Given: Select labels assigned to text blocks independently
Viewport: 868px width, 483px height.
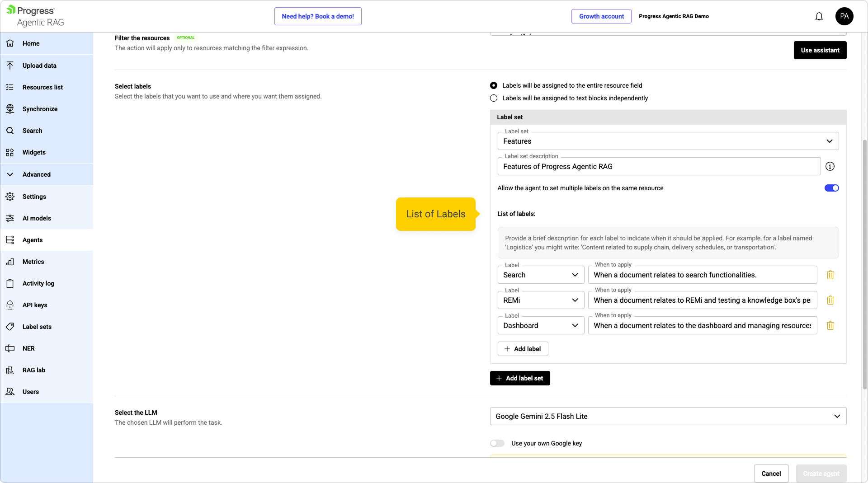Looking at the screenshot, I should click(x=494, y=98).
